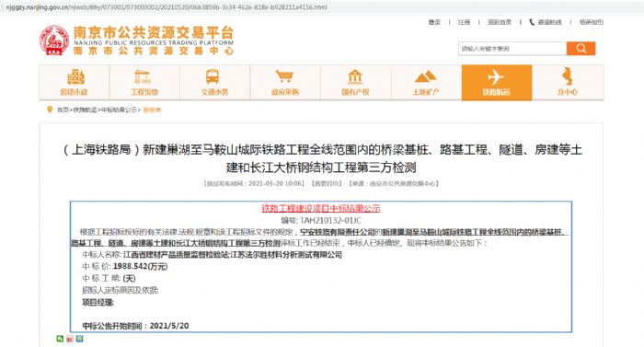
Task: Click the red share icon below notice
Action: coord(70,339)
